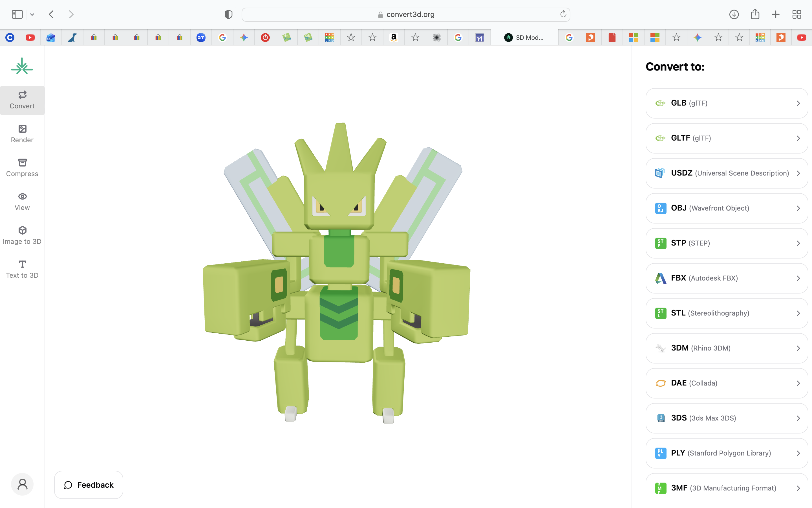The width and height of the screenshot is (812, 508).
Task: Click the USDZ row chevron
Action: [798, 173]
